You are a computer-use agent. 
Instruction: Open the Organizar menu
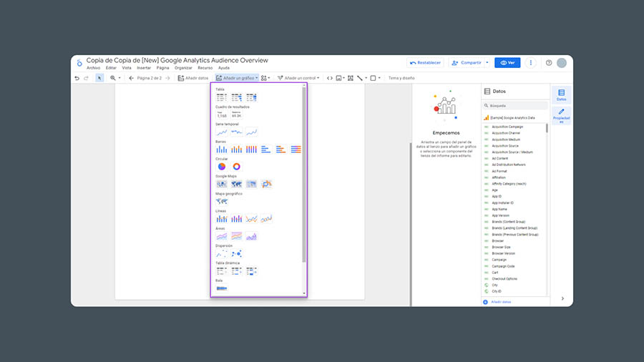tap(183, 68)
